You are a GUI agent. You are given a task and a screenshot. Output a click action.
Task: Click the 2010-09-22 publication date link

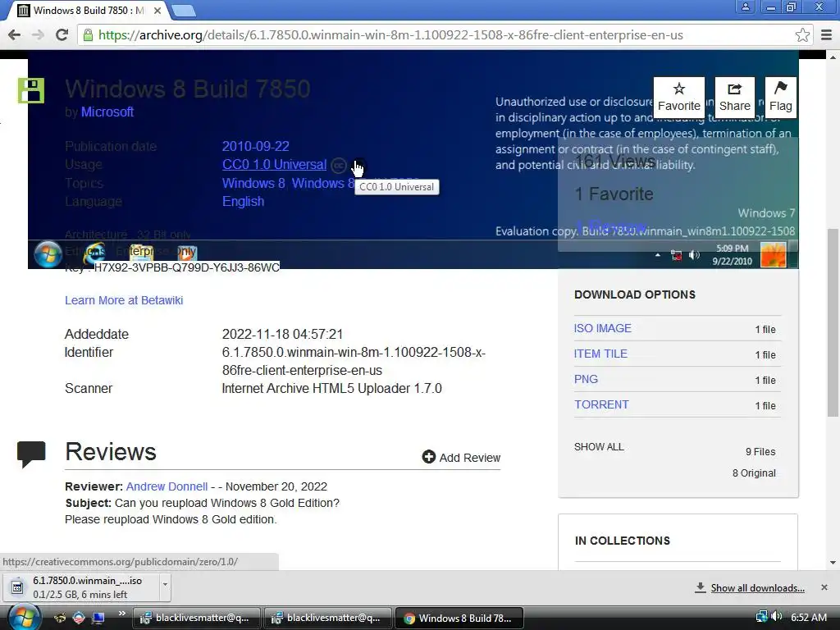tap(256, 146)
